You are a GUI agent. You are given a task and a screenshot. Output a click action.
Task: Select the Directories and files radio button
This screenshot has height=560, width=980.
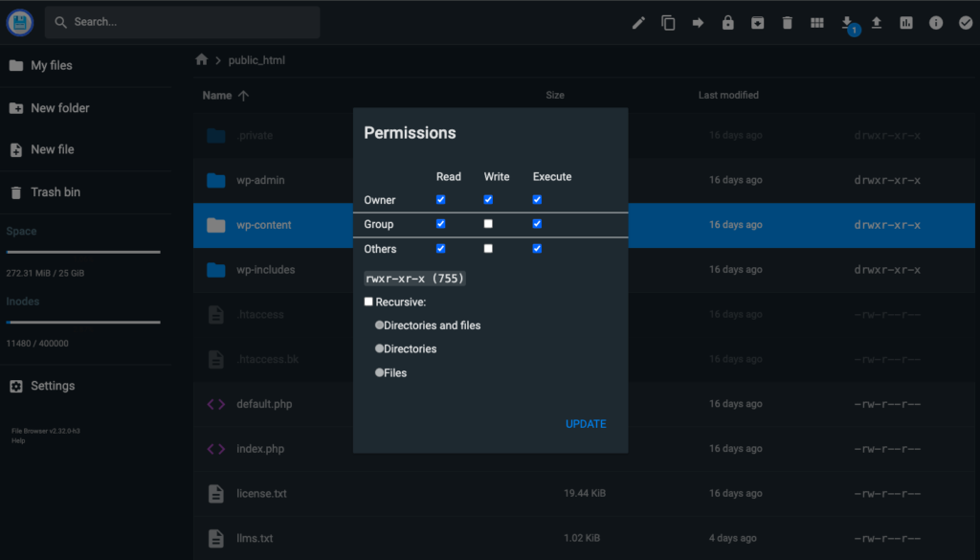[x=380, y=325]
